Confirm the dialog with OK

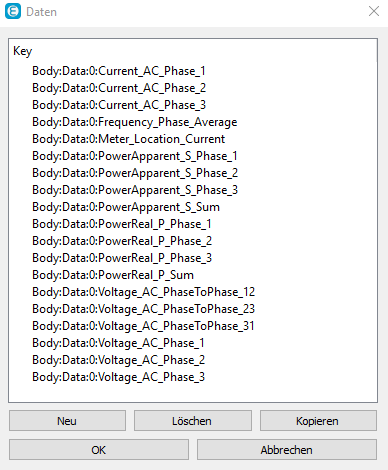click(99, 450)
